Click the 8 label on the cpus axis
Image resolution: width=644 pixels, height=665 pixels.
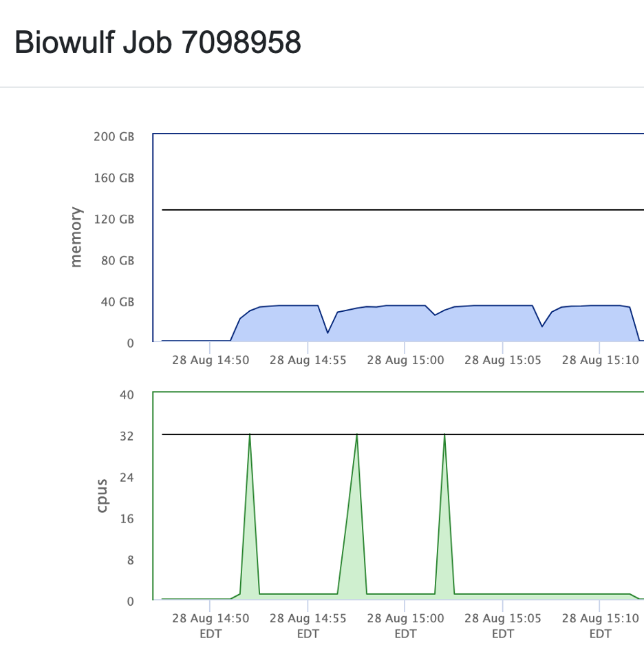click(129, 560)
